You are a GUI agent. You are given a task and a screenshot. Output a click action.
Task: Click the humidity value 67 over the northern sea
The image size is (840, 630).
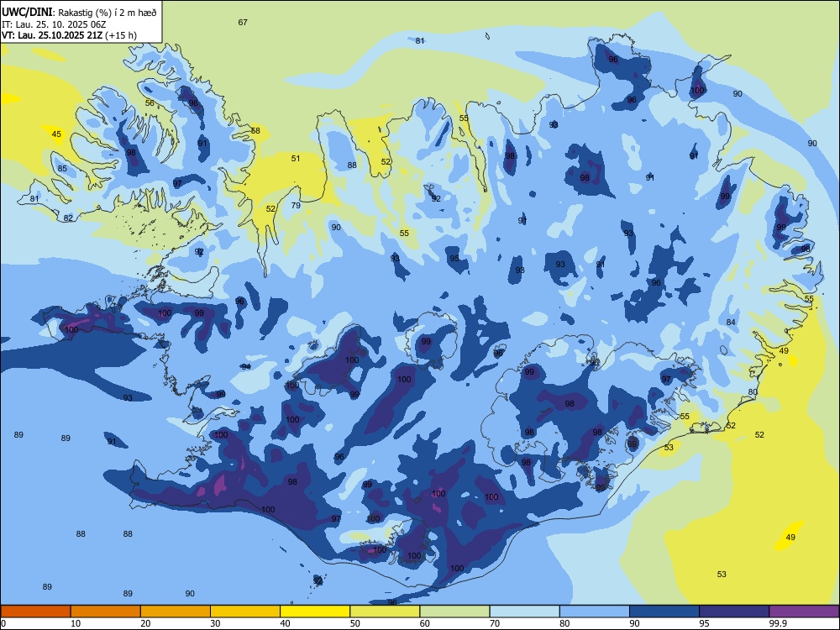(243, 22)
